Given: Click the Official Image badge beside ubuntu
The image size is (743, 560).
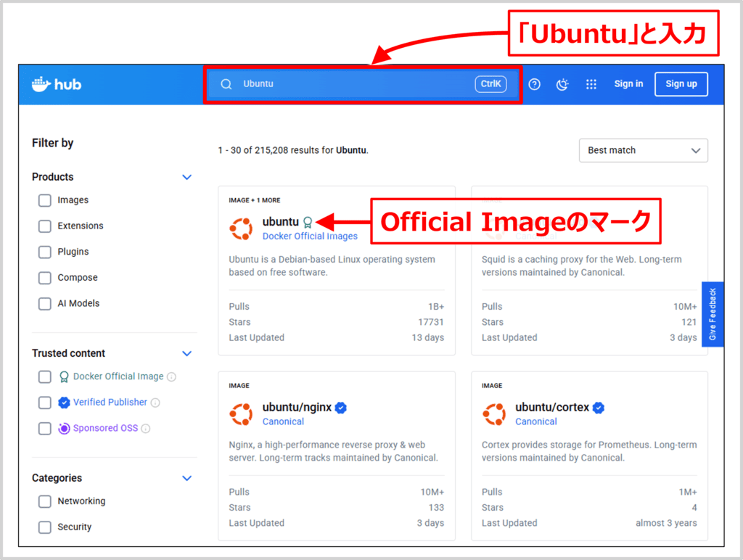Looking at the screenshot, I should (x=309, y=222).
